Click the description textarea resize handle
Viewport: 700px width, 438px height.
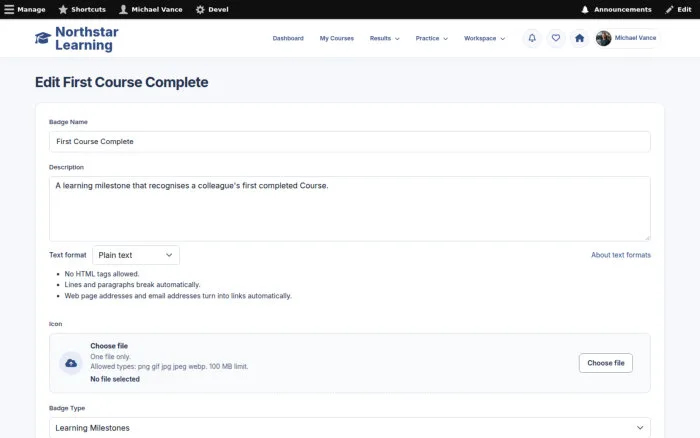647,238
